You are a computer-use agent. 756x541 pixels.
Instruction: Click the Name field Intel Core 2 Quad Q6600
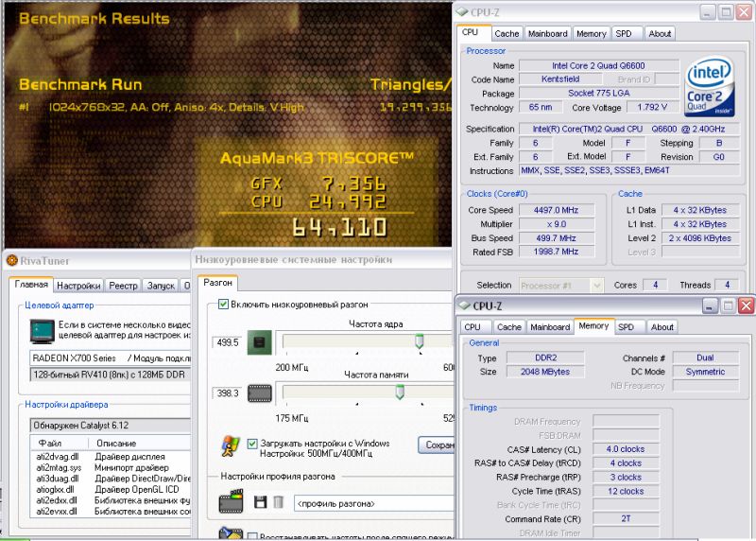pos(599,65)
